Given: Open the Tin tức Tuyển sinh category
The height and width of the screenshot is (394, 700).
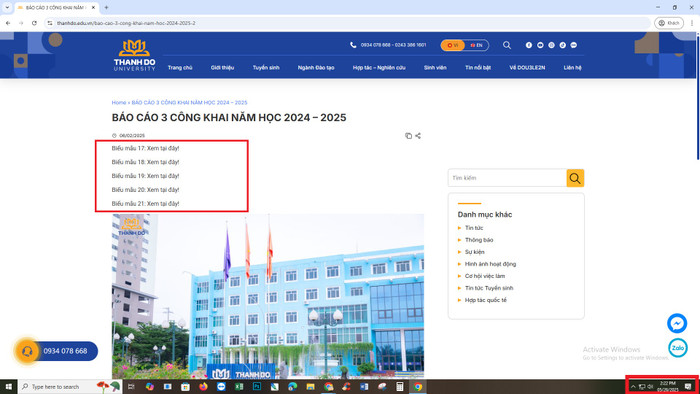Looking at the screenshot, I should tap(489, 288).
